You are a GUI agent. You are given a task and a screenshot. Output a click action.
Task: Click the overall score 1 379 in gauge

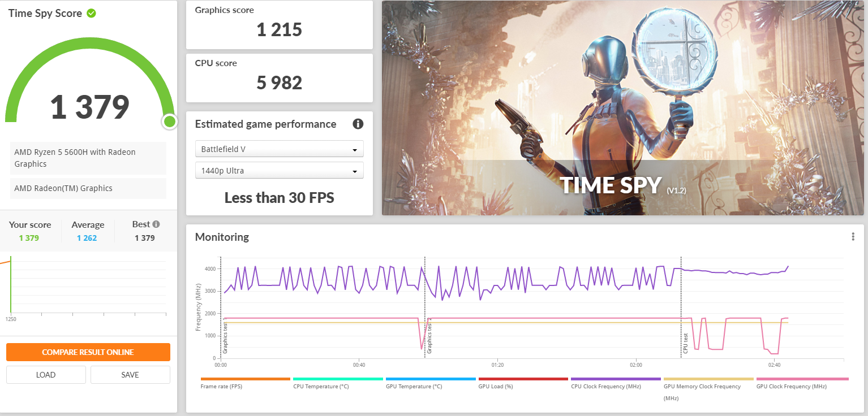pos(90,107)
